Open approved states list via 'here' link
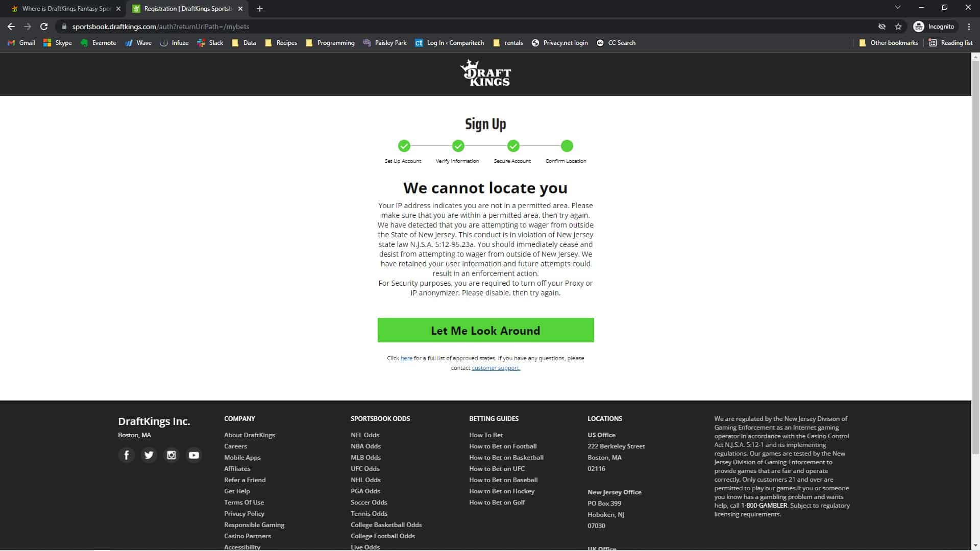This screenshot has width=980, height=551. point(406,358)
